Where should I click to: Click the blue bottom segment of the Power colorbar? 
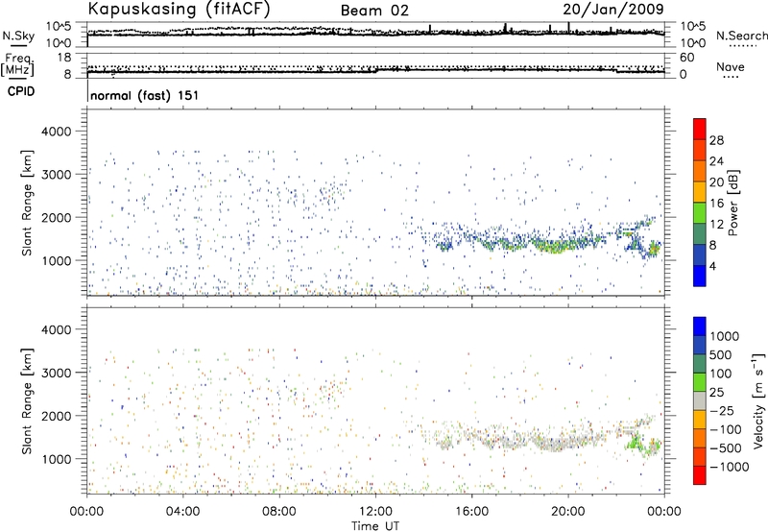click(x=700, y=276)
